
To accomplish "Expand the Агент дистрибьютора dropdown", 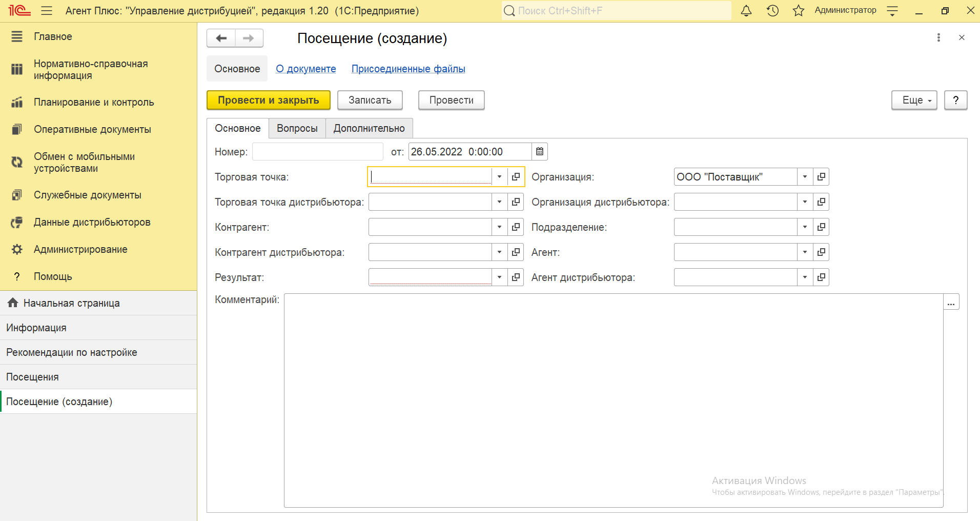I will coord(805,277).
